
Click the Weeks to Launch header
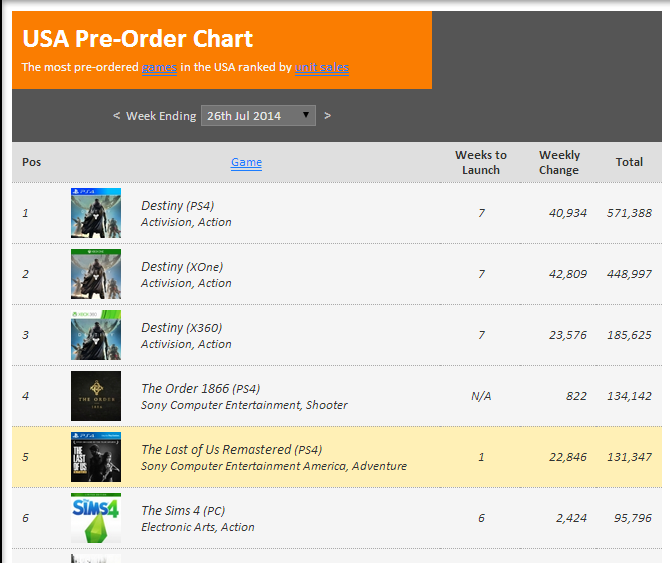[x=481, y=162]
